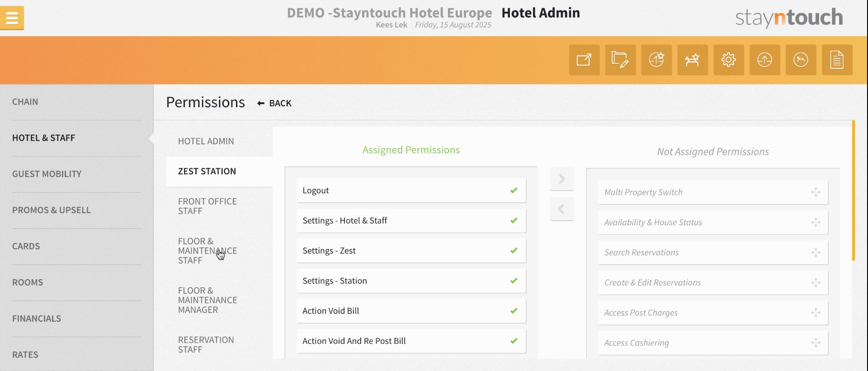
Task: Click drag handle icon on Create & Edit Reservations
Action: [x=816, y=283]
